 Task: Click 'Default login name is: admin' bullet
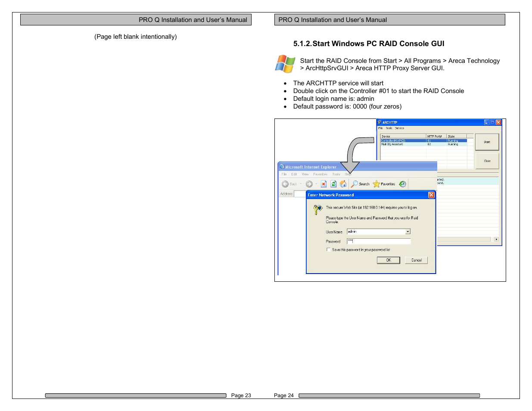pyautogui.click(x=334, y=99)
